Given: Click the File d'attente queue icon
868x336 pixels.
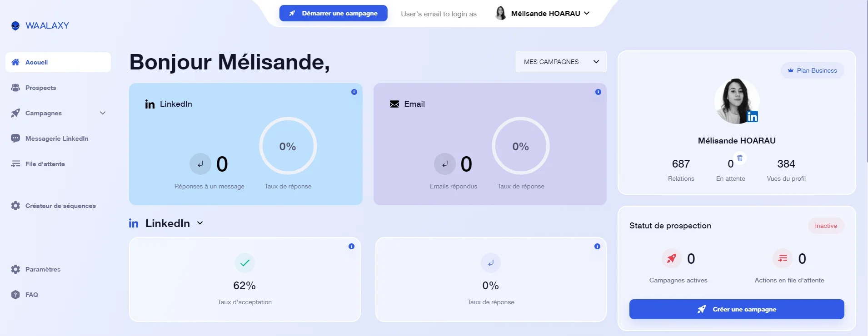Looking at the screenshot, I should pos(15,164).
